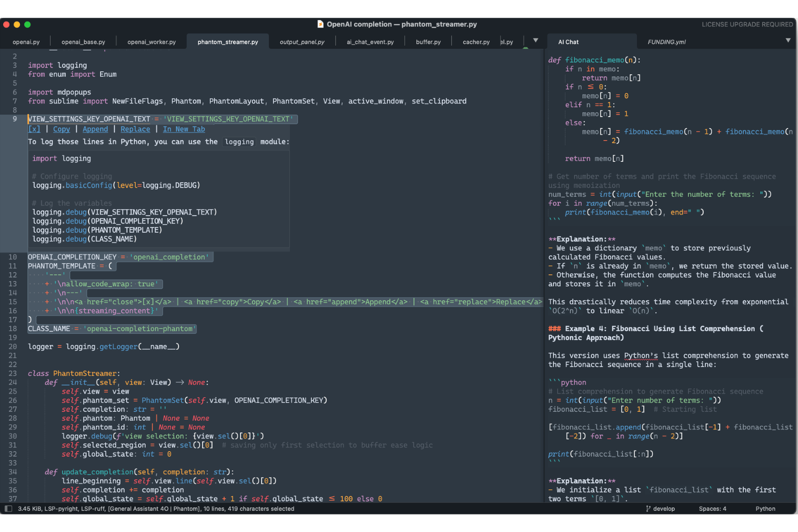Open the openai_worker.py tab
This screenshot has width=798, height=532.
pos(152,42)
